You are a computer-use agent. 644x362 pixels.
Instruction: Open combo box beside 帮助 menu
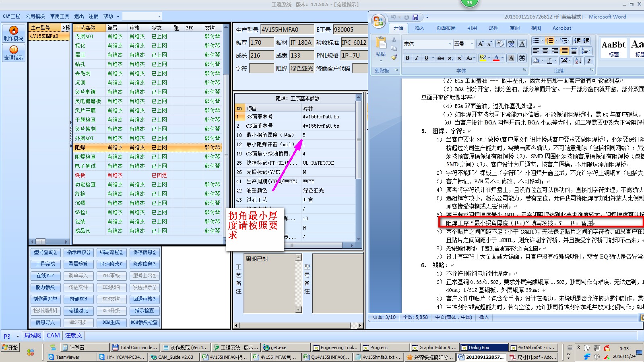pyautogui.click(x=142, y=16)
